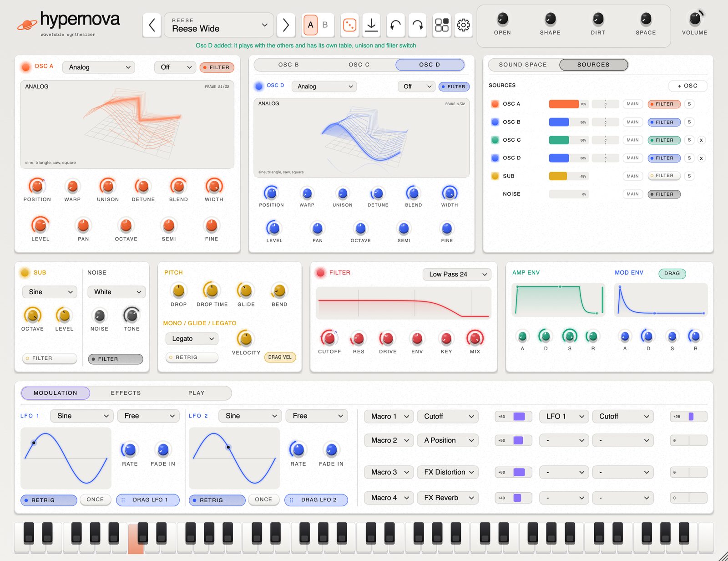728x561 pixels.
Task: Remove OSC C with its x button
Action: 701,140
